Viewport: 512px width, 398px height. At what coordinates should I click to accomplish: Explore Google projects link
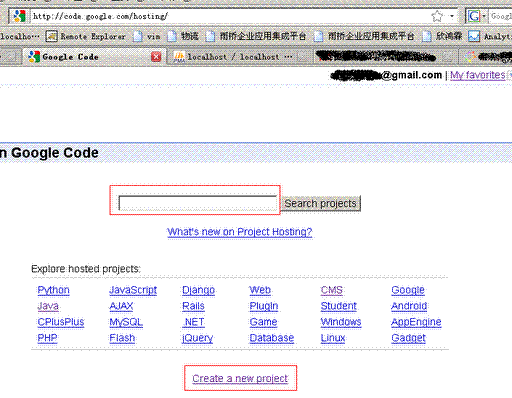tap(408, 290)
